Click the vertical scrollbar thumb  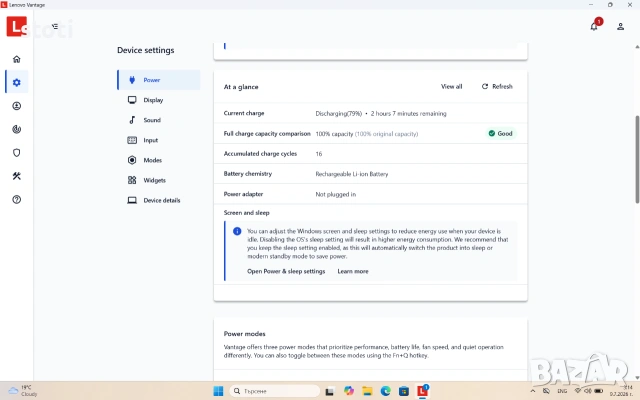pos(637,159)
